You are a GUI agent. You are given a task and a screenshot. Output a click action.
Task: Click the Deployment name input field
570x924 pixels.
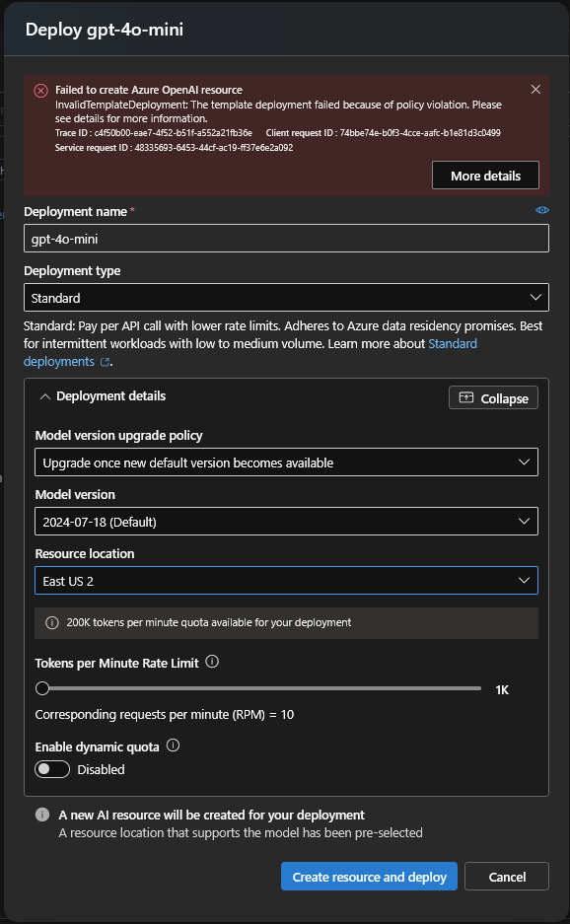coord(286,239)
